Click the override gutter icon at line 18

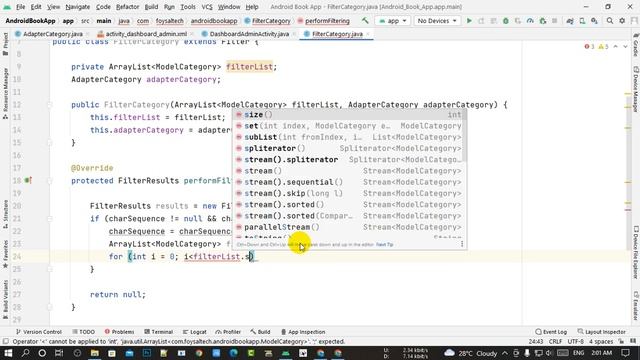[28, 180]
